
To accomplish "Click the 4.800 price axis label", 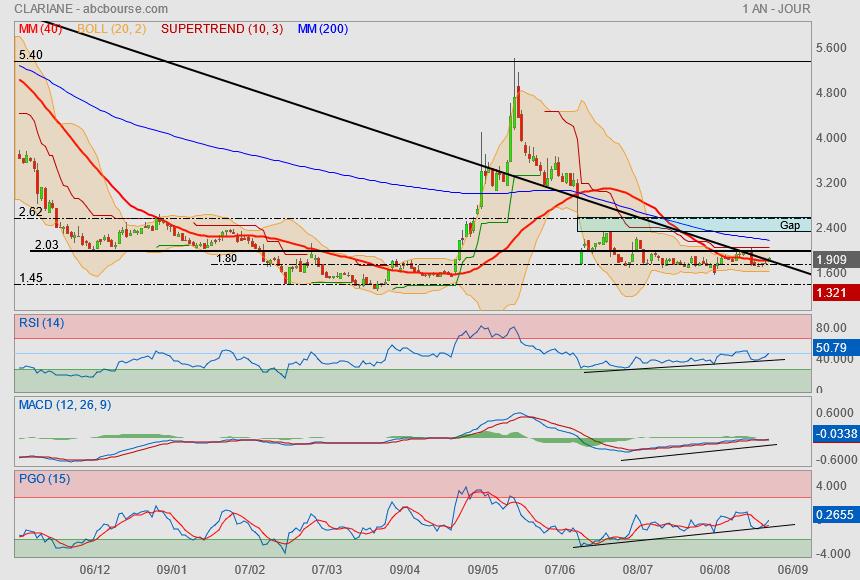I will pyautogui.click(x=831, y=93).
